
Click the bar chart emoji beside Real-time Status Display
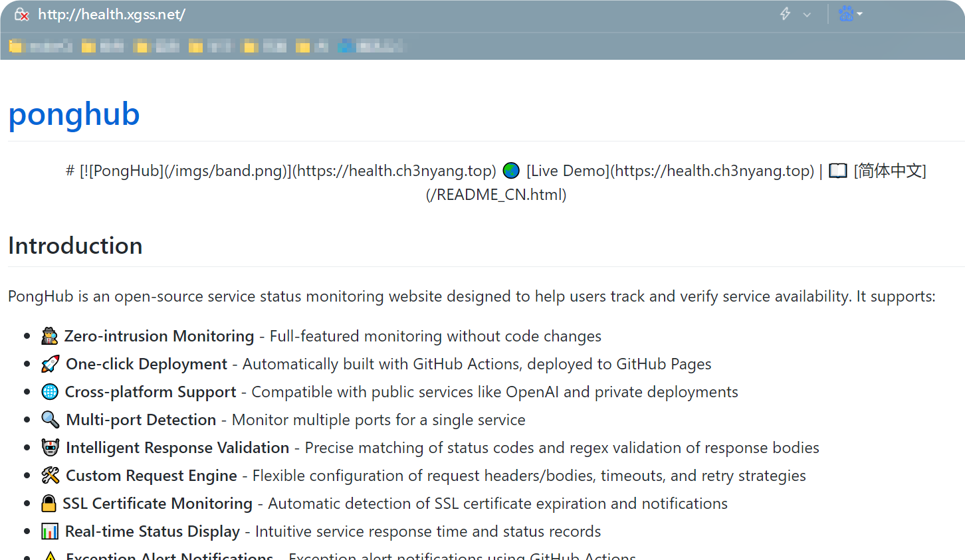coord(50,531)
